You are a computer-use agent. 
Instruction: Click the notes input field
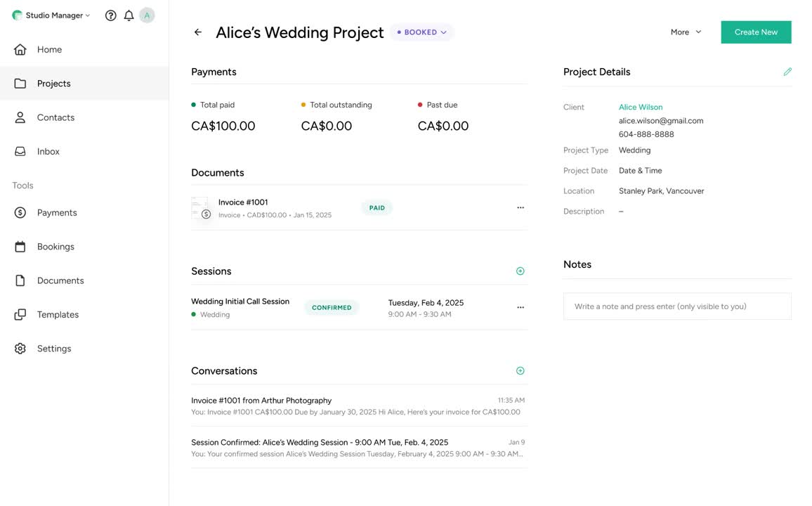click(677, 306)
